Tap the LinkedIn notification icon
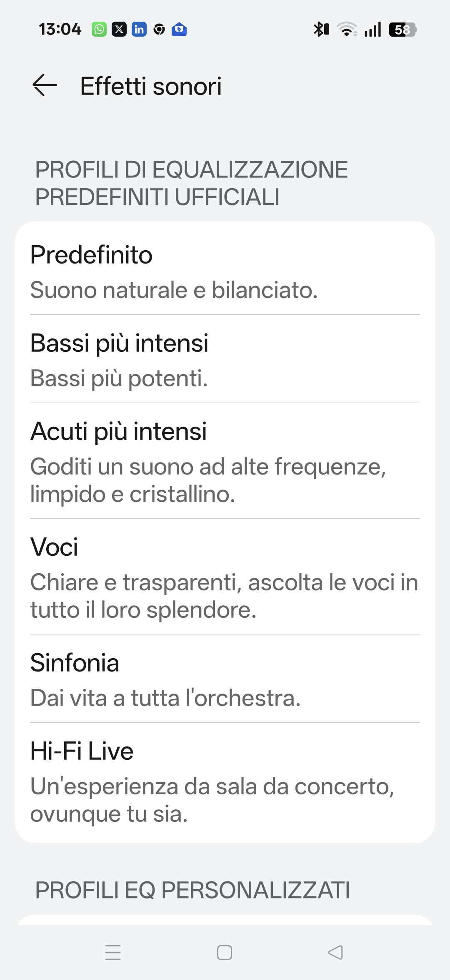Image resolution: width=450 pixels, height=980 pixels. point(139,29)
